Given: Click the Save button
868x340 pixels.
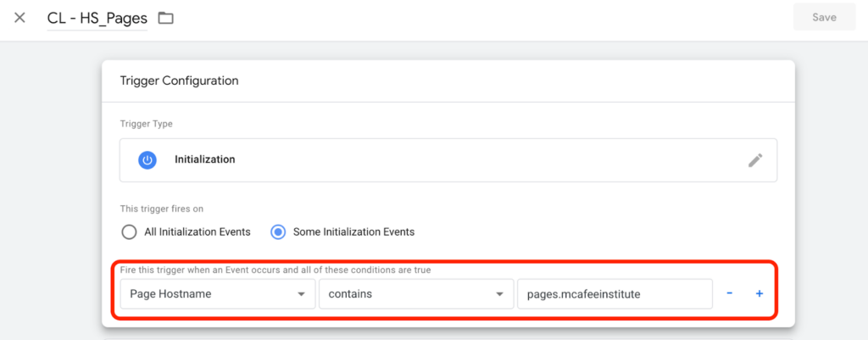Looking at the screenshot, I should click(x=824, y=17).
